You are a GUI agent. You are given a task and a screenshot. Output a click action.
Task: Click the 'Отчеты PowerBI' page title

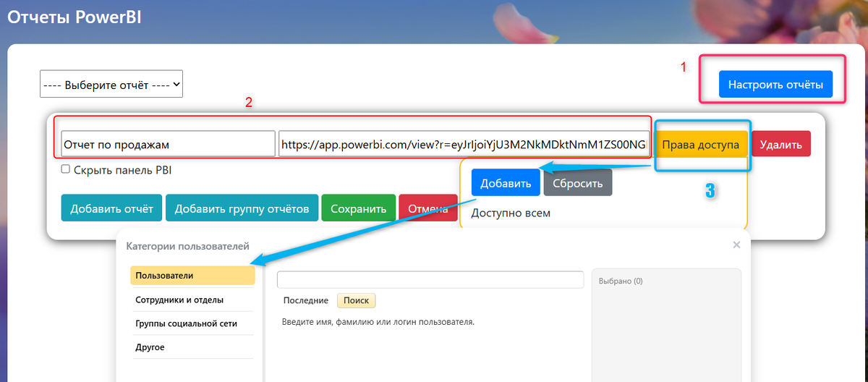pos(74,18)
